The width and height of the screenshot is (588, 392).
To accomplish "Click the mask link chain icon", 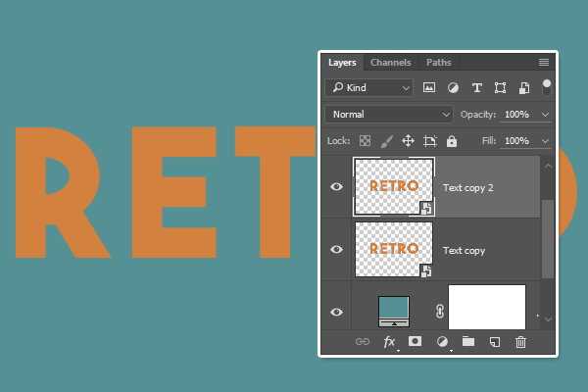I will tap(440, 312).
